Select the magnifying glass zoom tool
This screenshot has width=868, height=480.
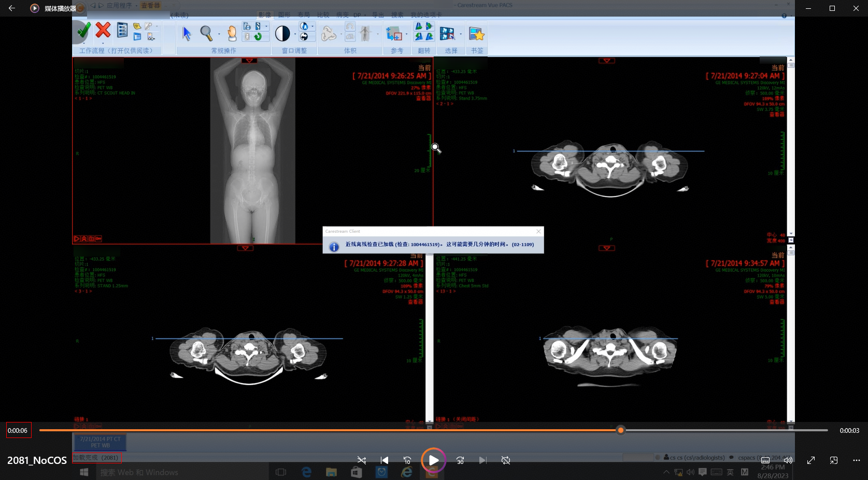206,34
